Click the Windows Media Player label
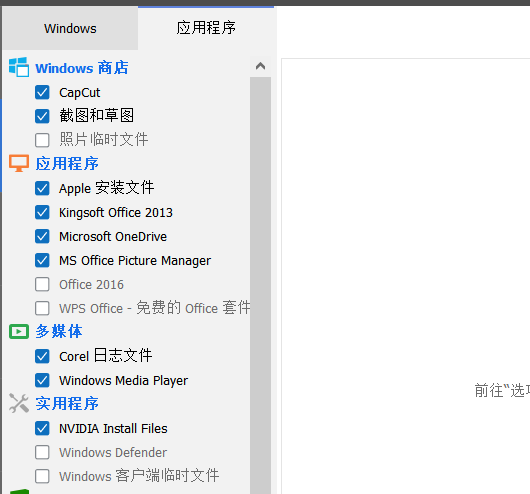The height and width of the screenshot is (494, 530). (123, 381)
